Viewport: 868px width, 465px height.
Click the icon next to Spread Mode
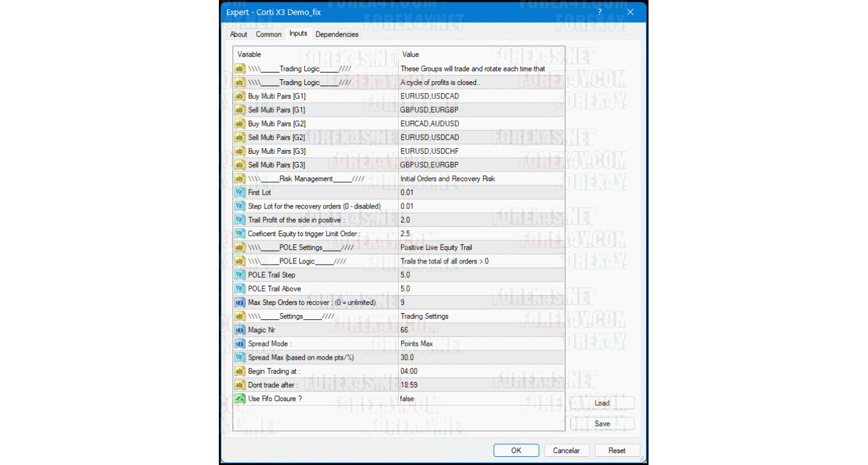coord(239,343)
